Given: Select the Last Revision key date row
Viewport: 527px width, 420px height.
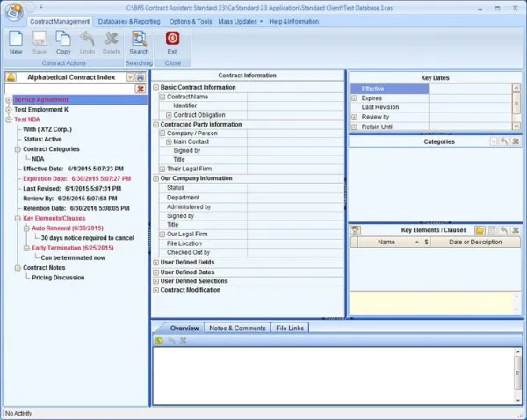Looking at the screenshot, I should pyautogui.click(x=431, y=107).
